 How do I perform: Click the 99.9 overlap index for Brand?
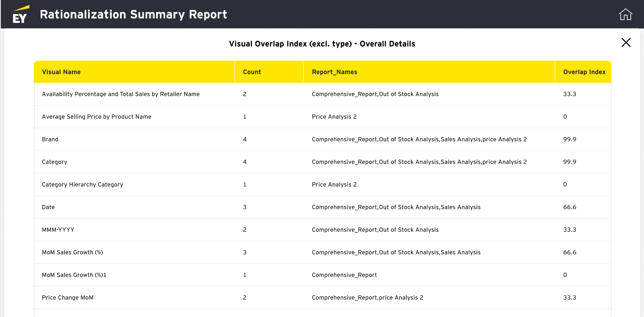[x=569, y=139]
